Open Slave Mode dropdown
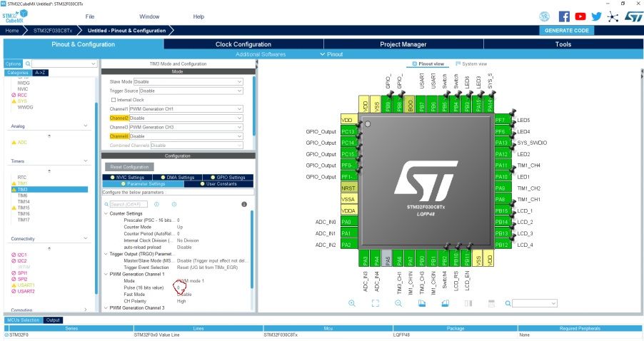The width and height of the screenshot is (644, 341). (x=188, y=81)
